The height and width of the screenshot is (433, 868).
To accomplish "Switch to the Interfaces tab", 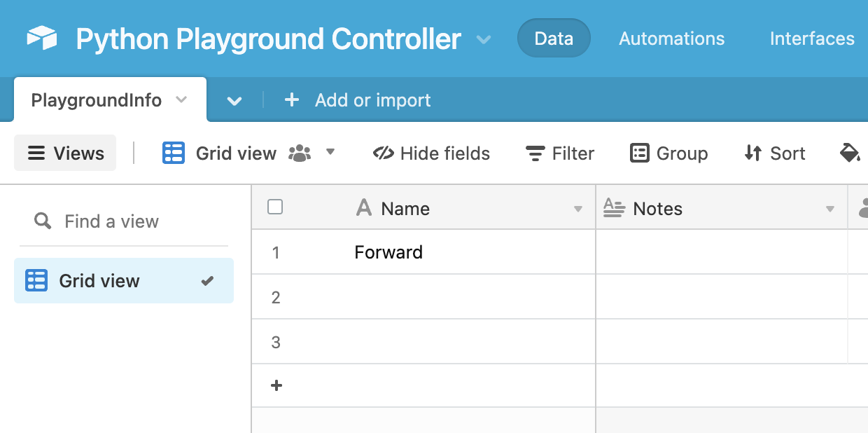I will 812,39.
